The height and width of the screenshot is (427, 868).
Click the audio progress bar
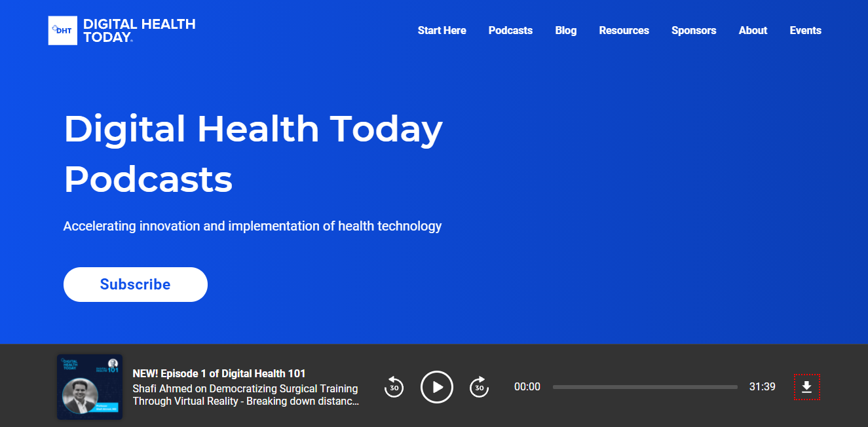[645, 387]
